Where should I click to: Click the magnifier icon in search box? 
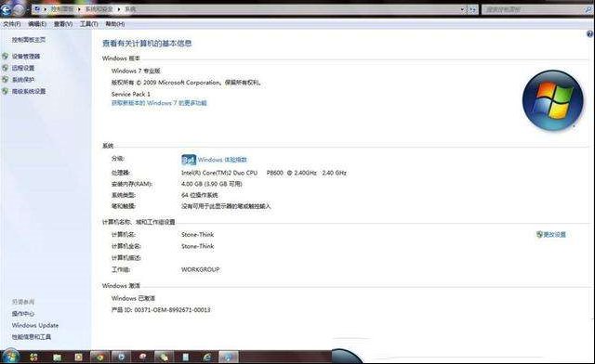pos(588,9)
